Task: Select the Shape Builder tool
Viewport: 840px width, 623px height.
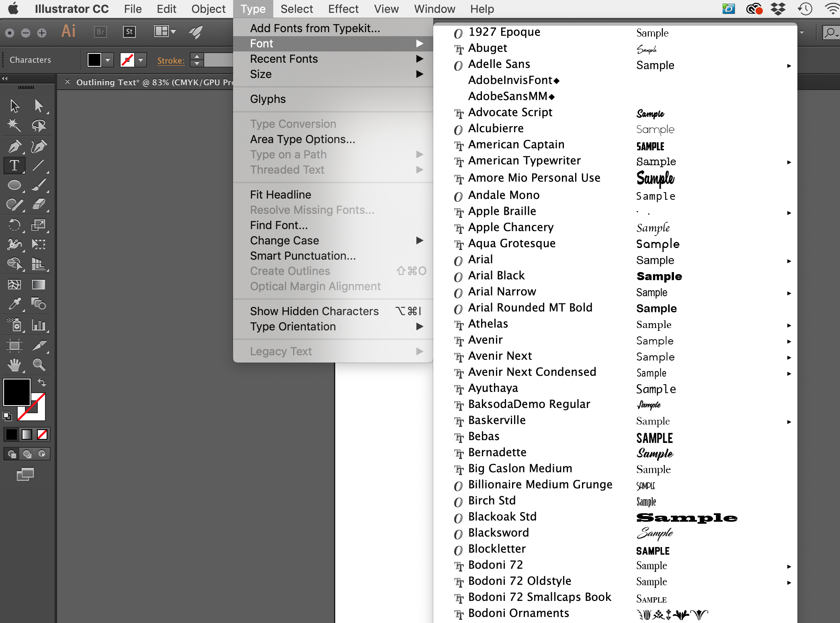Action: tap(15, 264)
